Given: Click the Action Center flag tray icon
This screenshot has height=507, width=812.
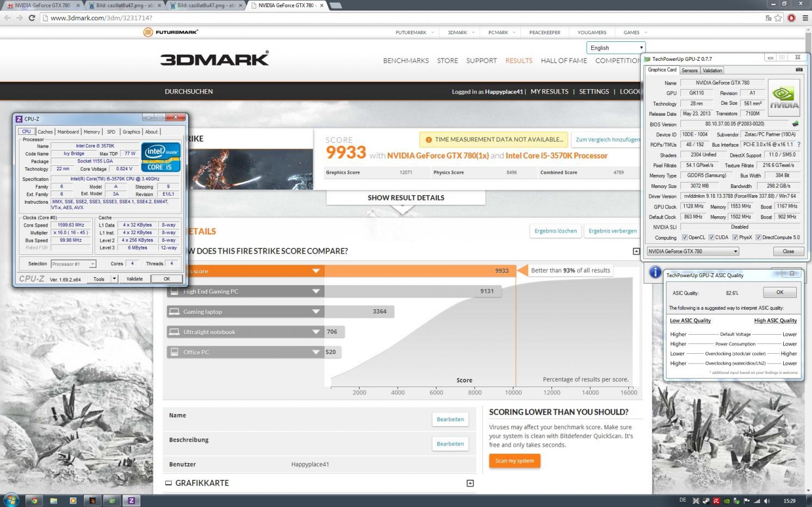Looking at the screenshot, I should pyautogui.click(x=747, y=501).
